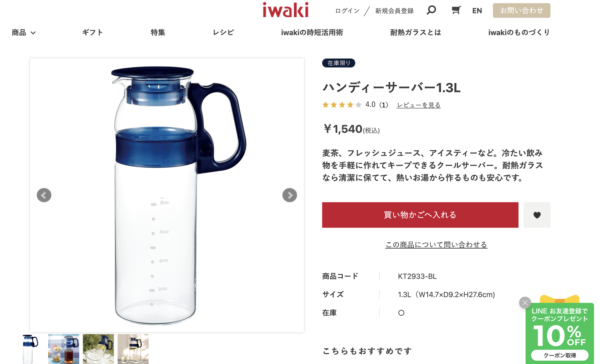Click the star rating icons

pyautogui.click(x=342, y=105)
